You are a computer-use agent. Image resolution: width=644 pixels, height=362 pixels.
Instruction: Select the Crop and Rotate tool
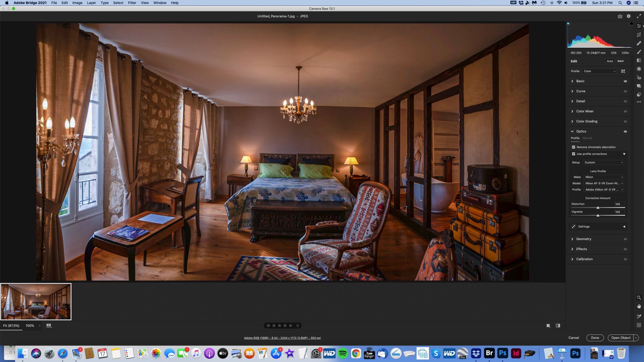pos(639,35)
